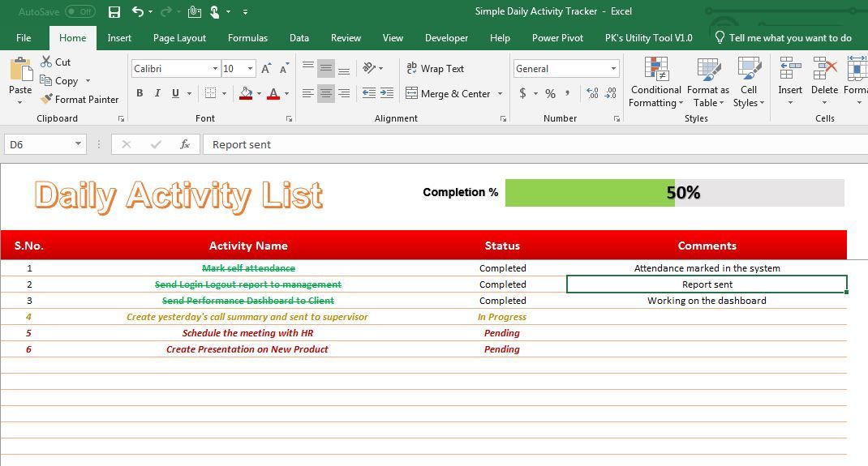
Task: Click the Save icon in quick access toolbar
Action: click(114, 11)
